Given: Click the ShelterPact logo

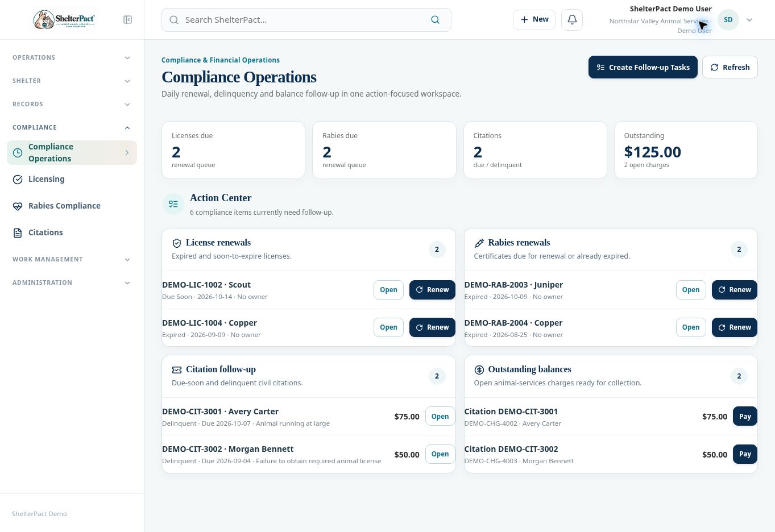Looking at the screenshot, I should coord(64,20).
